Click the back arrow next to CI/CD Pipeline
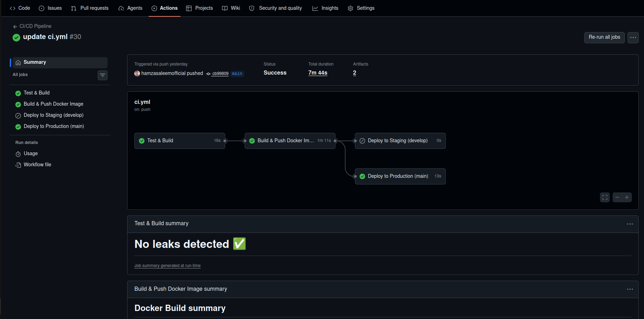The width and height of the screenshot is (644, 319). click(x=15, y=26)
